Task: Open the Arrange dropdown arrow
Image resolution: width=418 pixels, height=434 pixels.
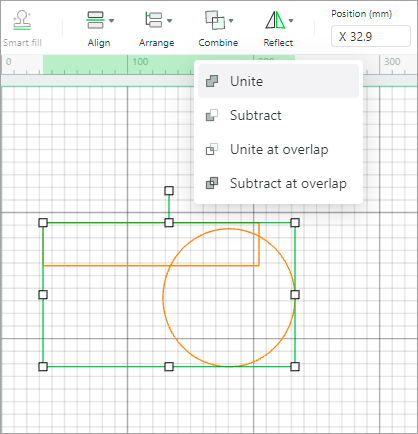Action: pyautogui.click(x=170, y=21)
